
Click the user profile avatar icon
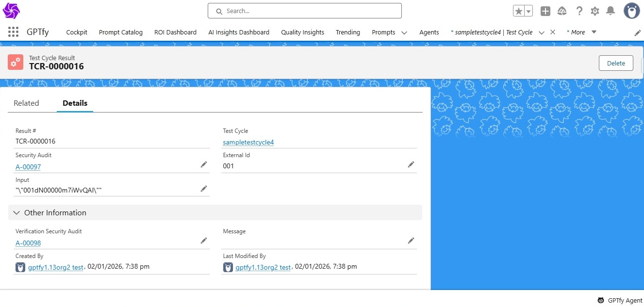point(631,11)
